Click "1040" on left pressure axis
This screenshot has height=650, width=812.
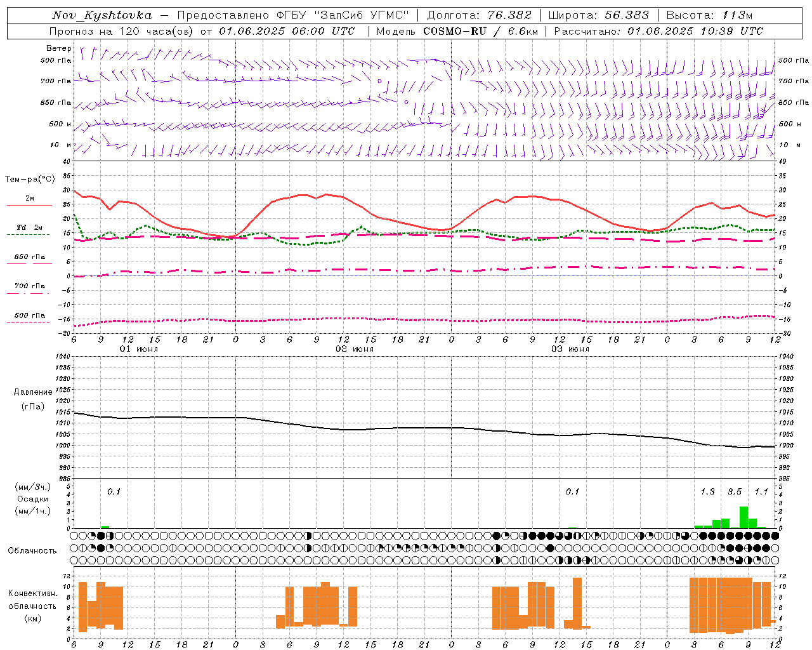click(62, 357)
